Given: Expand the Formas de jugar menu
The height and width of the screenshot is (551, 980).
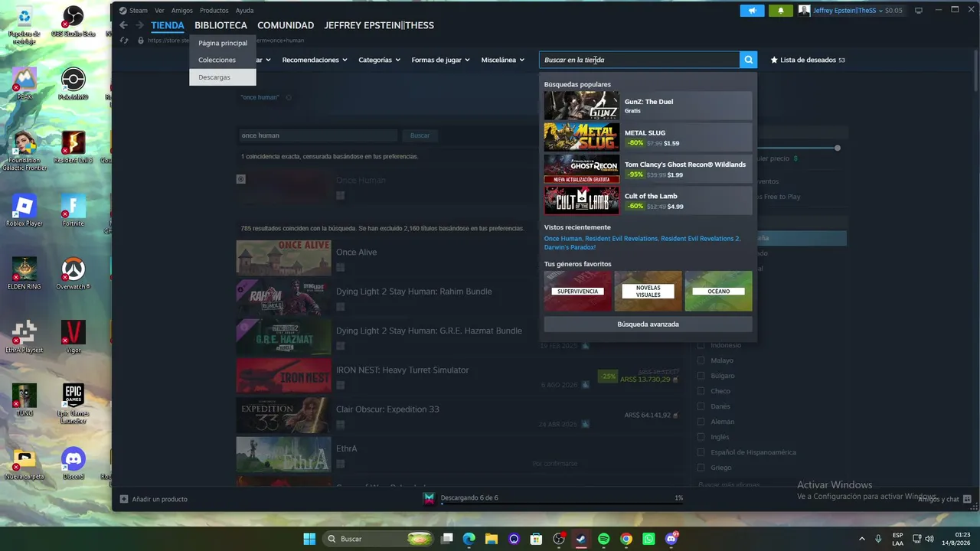Looking at the screenshot, I should (441, 60).
